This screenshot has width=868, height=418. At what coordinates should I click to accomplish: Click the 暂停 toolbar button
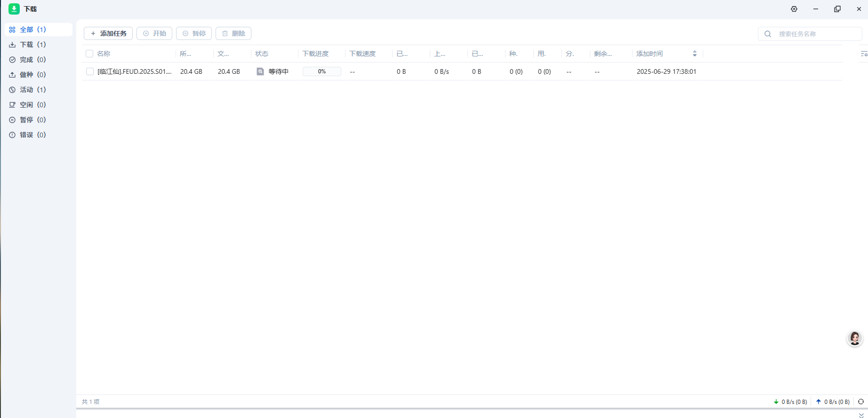tap(194, 33)
